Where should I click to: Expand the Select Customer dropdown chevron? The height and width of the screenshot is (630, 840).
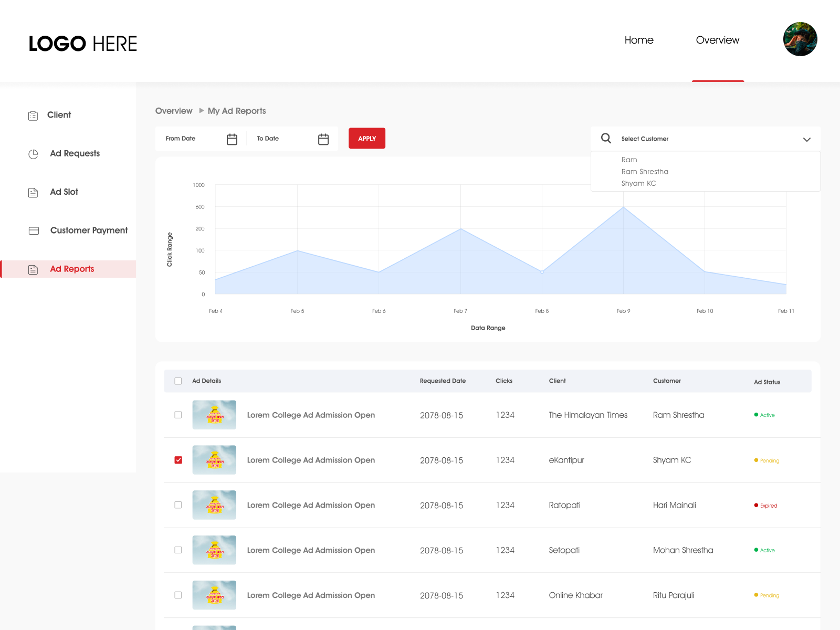(807, 139)
